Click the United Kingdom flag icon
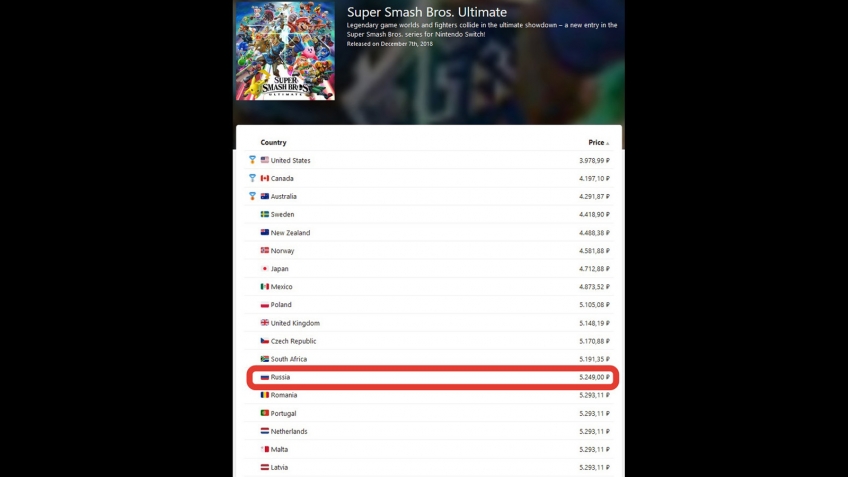 [264, 323]
